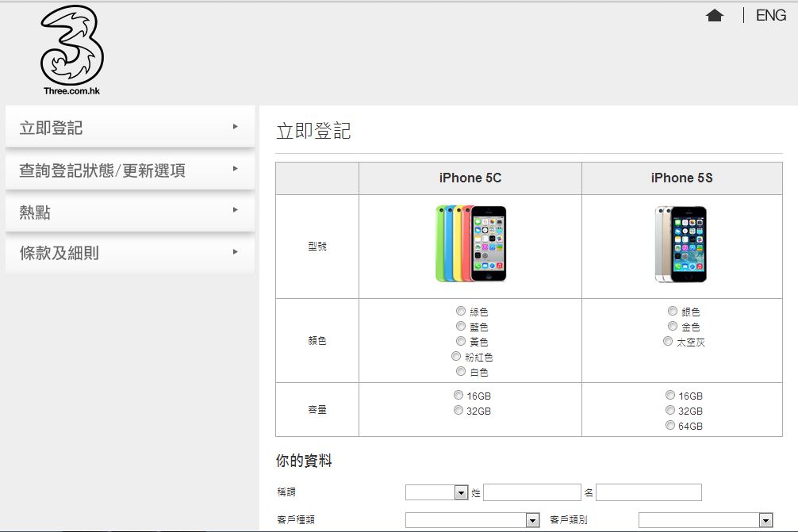798x532 pixels.
Task: Switch language to ENG
Action: (770, 16)
